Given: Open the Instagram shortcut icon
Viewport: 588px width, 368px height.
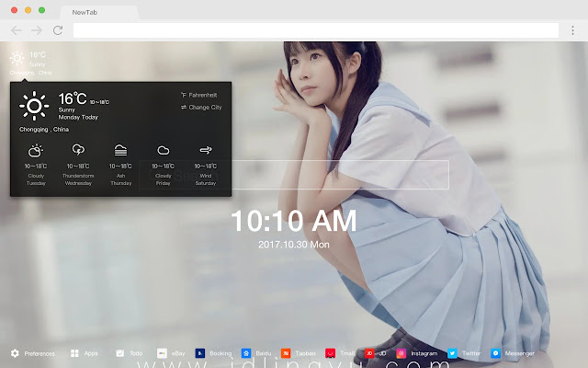Looking at the screenshot, I should 401,353.
